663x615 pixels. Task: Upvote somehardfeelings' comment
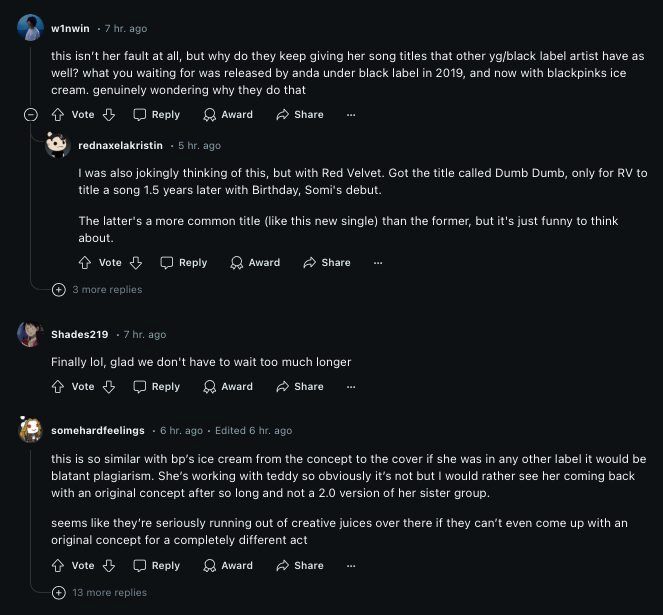tap(58, 566)
